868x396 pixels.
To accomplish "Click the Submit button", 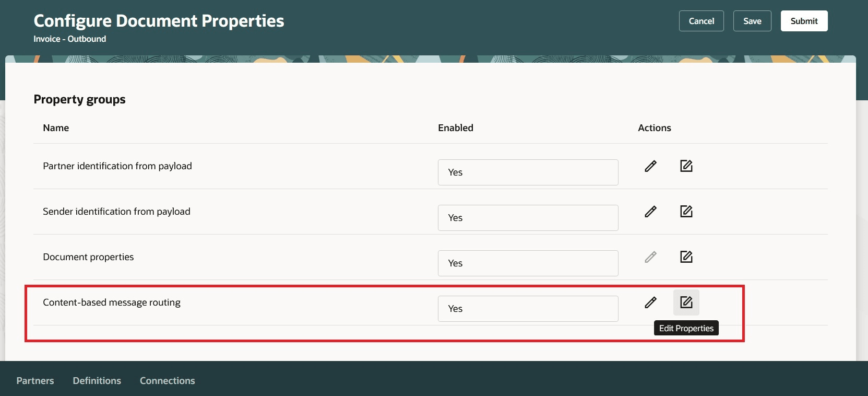I will 804,21.
